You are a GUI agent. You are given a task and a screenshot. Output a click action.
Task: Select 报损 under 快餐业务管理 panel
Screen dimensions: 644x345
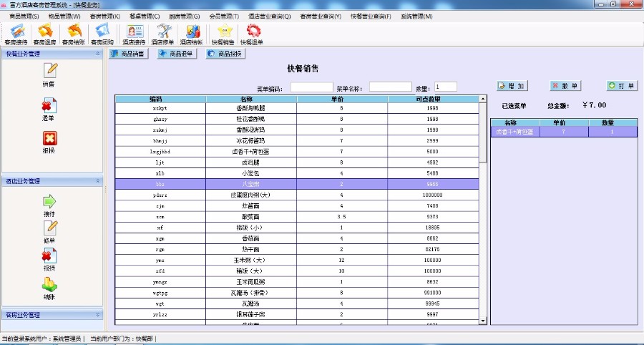tap(49, 142)
